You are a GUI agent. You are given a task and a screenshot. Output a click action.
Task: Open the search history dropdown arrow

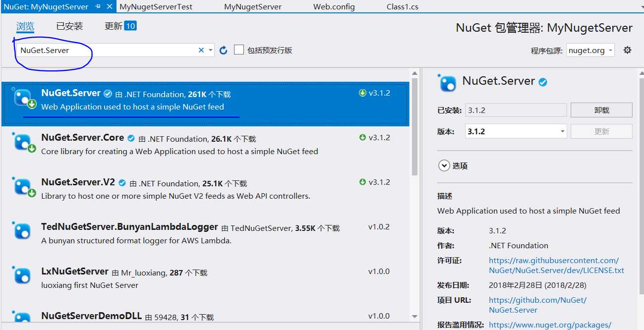[x=211, y=50]
